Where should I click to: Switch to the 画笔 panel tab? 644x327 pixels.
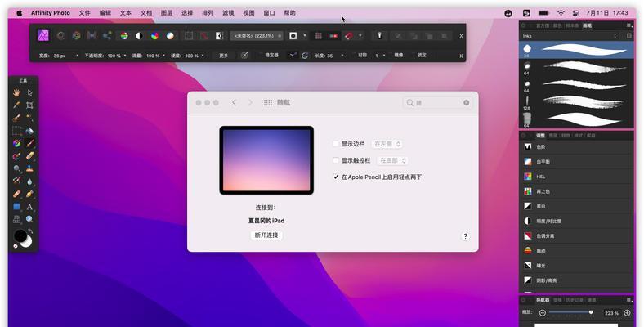tap(588, 25)
